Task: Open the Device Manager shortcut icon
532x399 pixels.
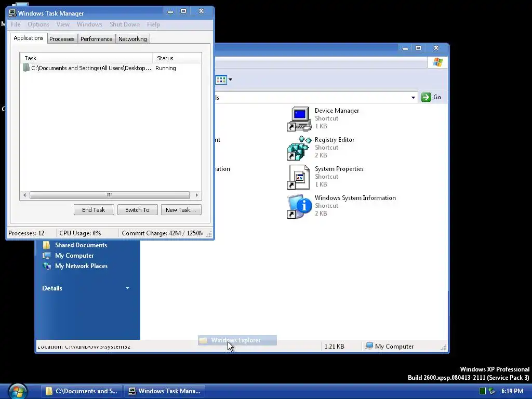Action: click(x=299, y=119)
